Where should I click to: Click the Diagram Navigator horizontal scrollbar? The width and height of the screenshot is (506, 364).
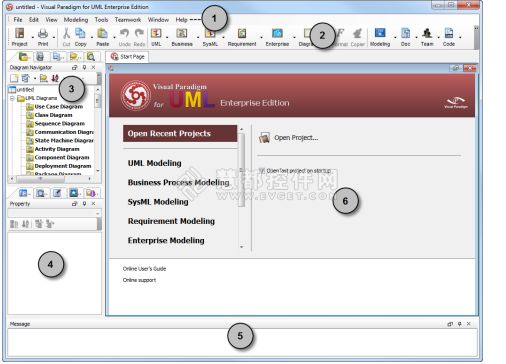point(51,179)
